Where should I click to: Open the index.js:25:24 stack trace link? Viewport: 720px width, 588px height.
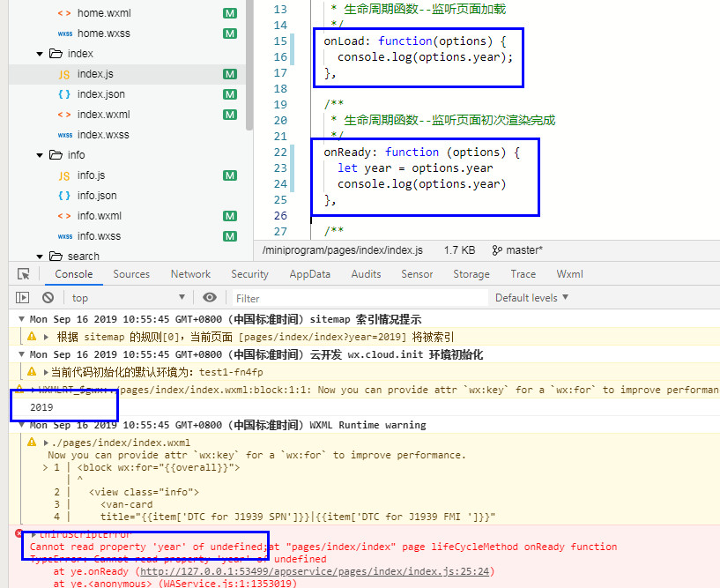tap(315, 571)
